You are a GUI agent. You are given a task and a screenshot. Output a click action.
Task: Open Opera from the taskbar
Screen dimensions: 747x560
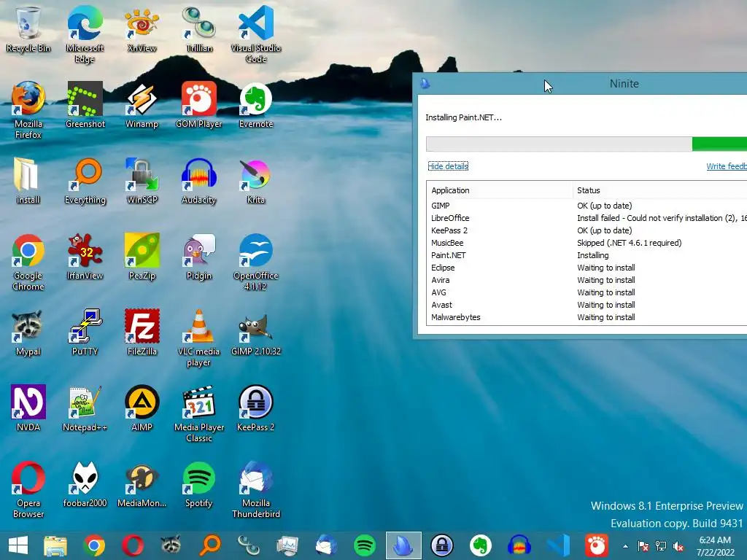(x=133, y=545)
